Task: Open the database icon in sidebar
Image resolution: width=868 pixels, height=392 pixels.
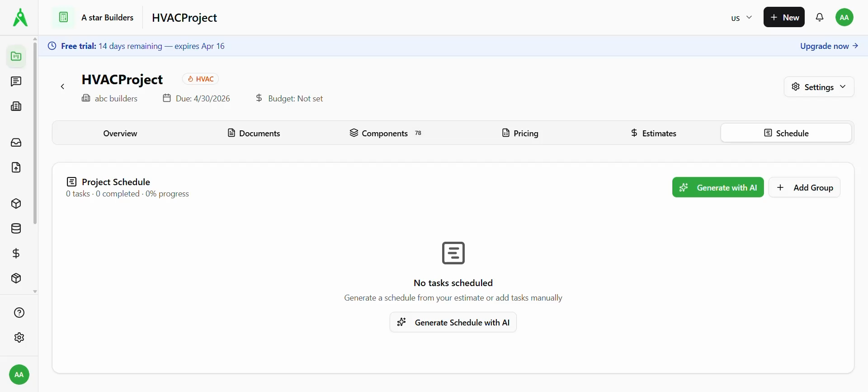Action: coord(16,229)
